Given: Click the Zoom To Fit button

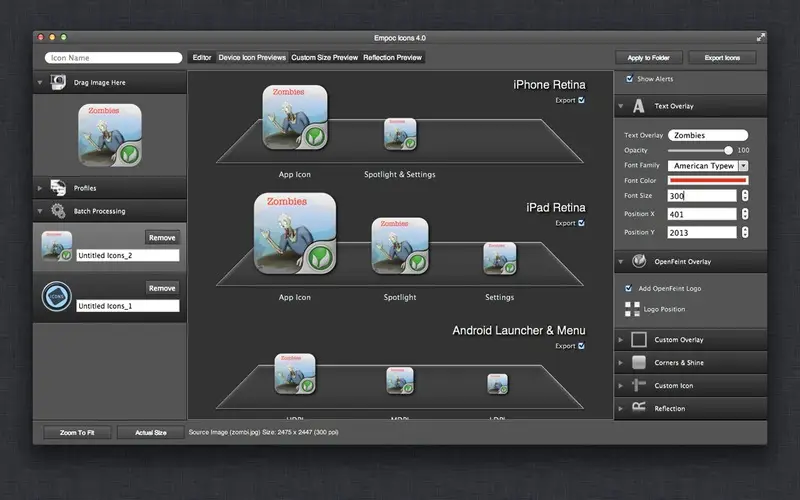Looking at the screenshot, I should [77, 432].
